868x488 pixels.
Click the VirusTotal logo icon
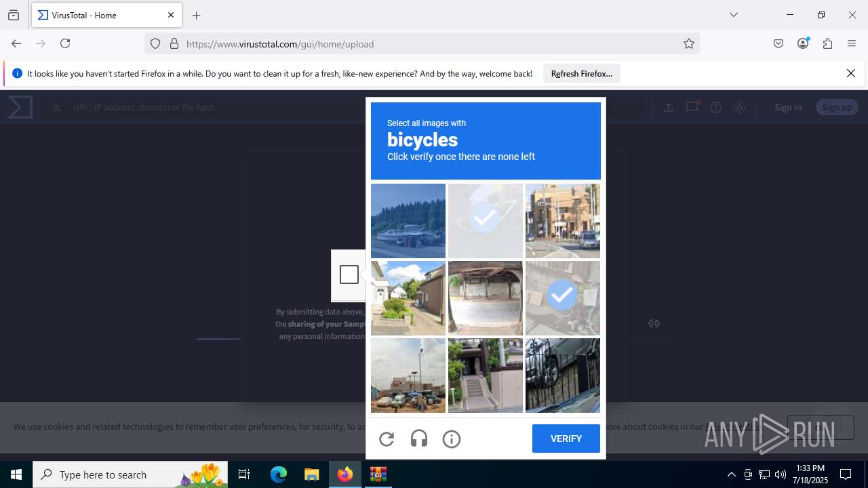(x=20, y=107)
